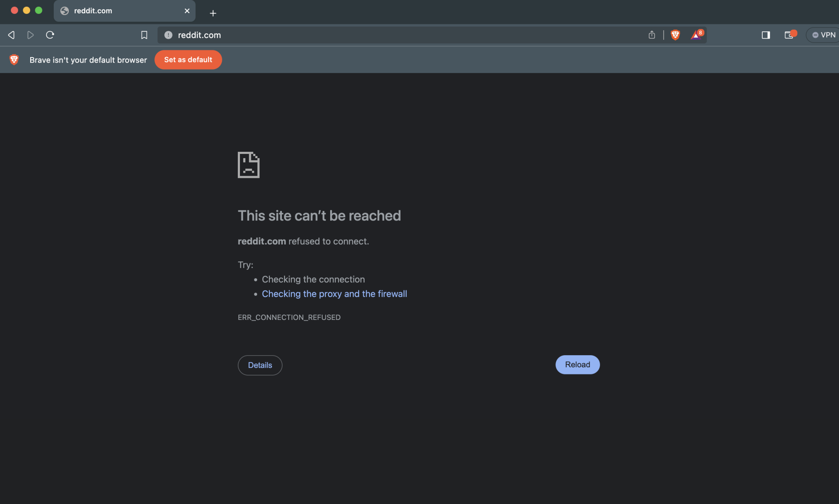Toggle the sidebar panel icon
The height and width of the screenshot is (504, 839).
point(766,35)
